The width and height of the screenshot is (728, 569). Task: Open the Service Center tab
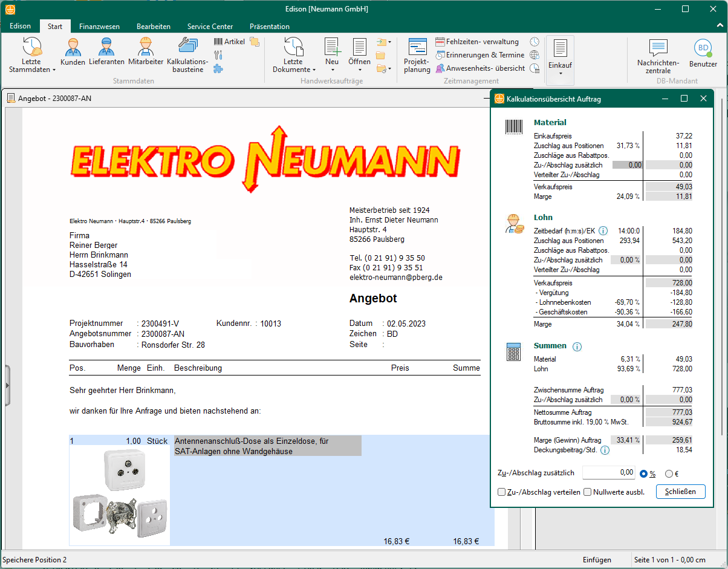(210, 27)
